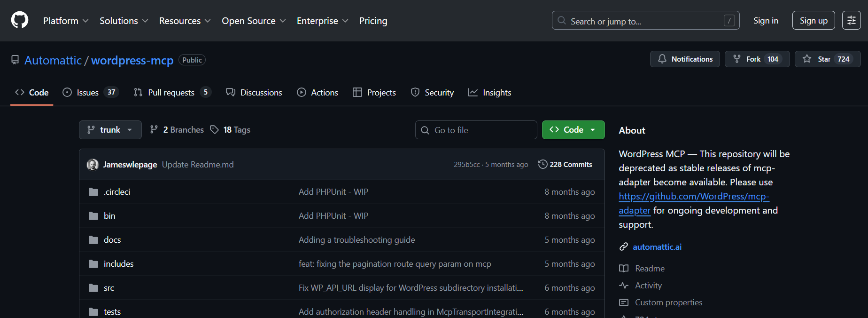Screen dimensions: 868x318
Task: Click the folder icon for .circleci
Action: click(x=93, y=192)
